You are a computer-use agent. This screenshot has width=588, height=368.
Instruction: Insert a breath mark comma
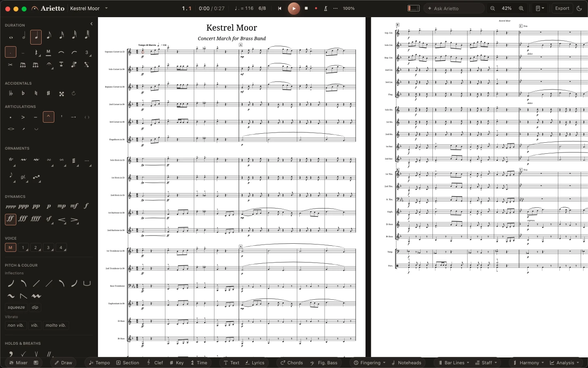(11, 354)
